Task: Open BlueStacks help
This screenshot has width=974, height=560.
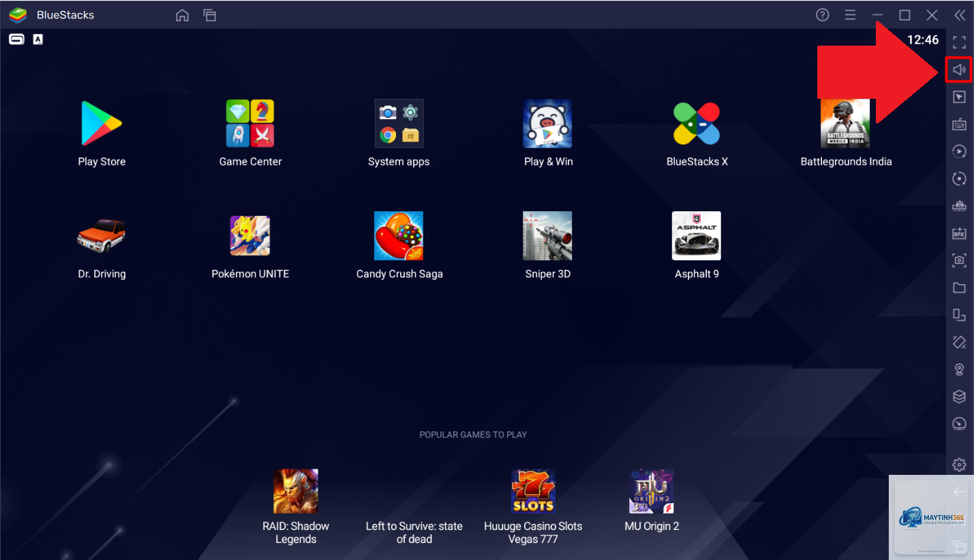Action: tap(823, 15)
